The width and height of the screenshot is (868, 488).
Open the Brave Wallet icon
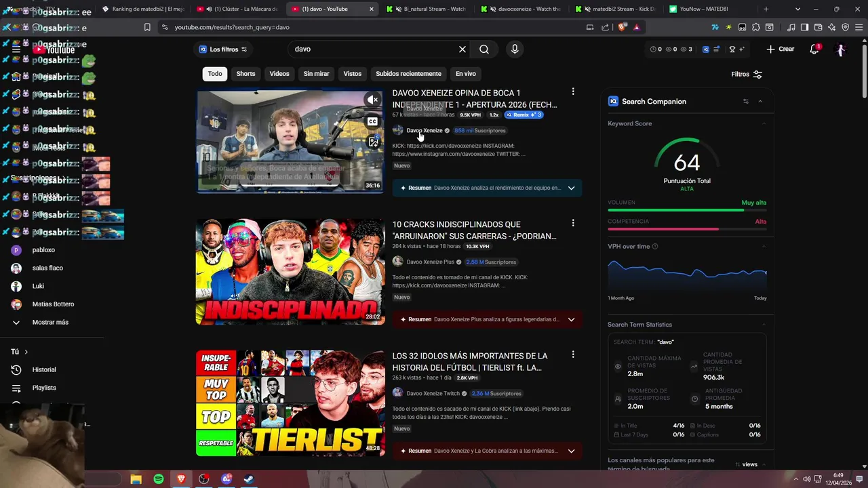click(x=818, y=28)
